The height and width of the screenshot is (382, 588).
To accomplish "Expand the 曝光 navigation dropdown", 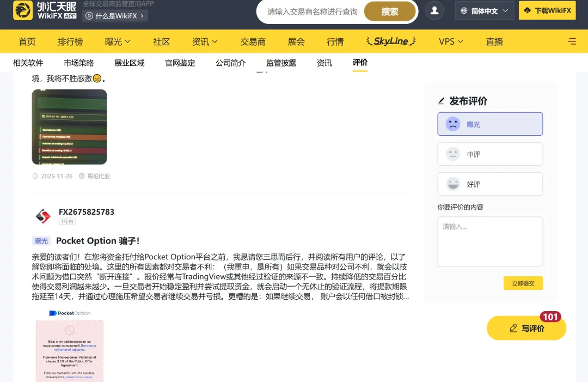I will click(118, 41).
